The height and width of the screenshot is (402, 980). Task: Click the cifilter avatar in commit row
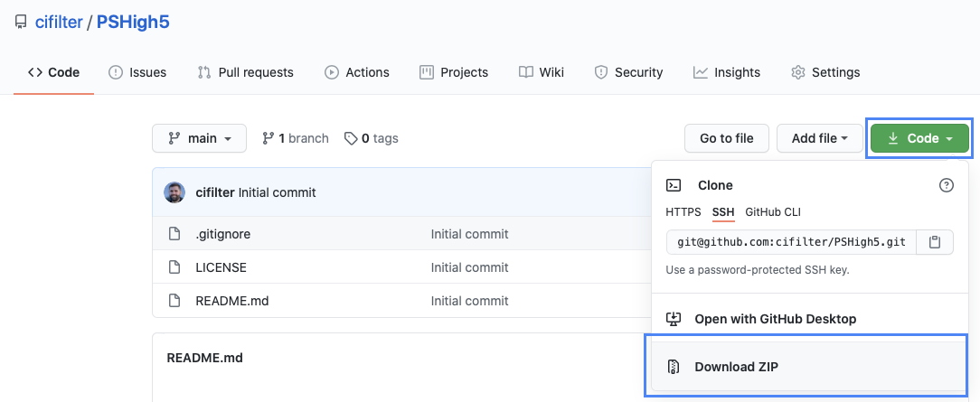point(174,192)
